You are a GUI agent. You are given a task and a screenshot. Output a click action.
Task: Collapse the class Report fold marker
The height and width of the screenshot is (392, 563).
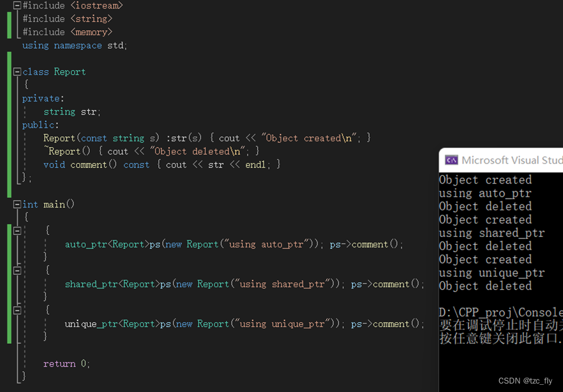pos(17,72)
